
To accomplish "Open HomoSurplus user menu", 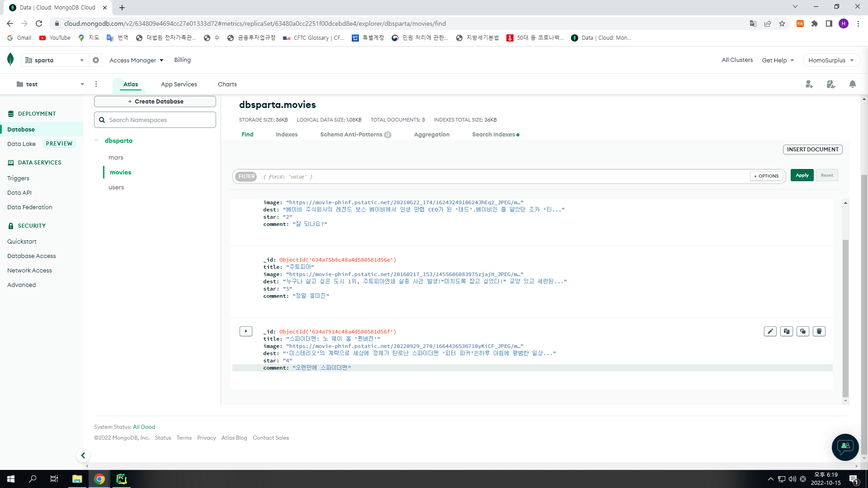I will (831, 60).
